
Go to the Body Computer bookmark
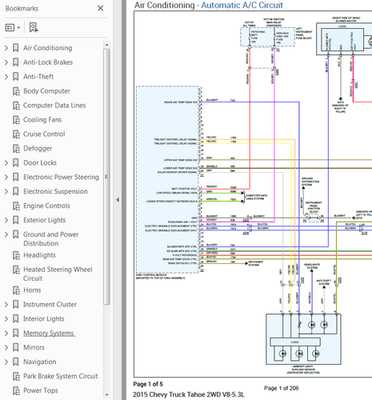(47, 91)
